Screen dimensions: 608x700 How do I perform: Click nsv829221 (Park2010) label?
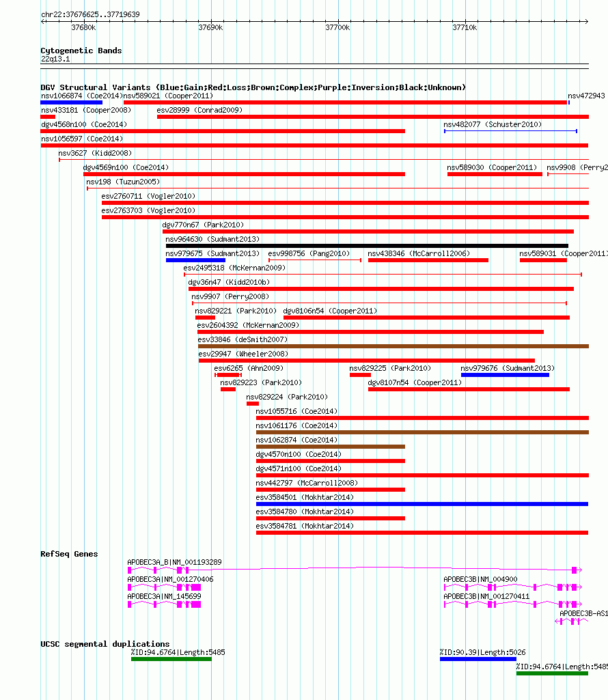[x=236, y=311]
